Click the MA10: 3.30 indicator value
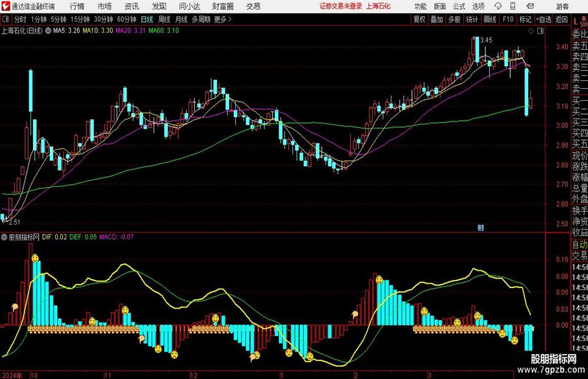The height and width of the screenshot is (379, 588). pos(98,30)
